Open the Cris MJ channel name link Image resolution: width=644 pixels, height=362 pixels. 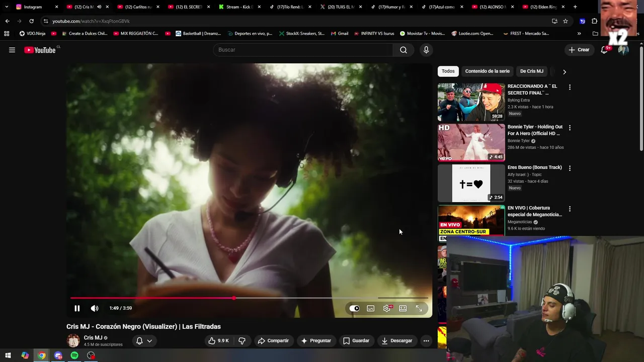(93, 338)
